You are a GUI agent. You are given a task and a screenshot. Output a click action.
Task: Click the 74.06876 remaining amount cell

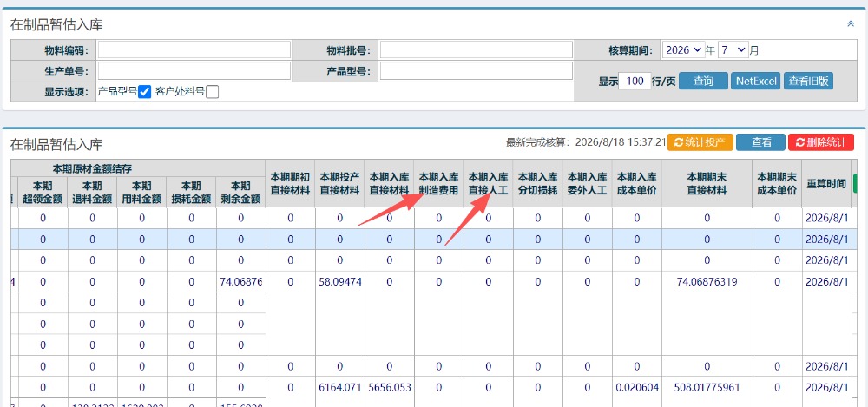pos(240,282)
